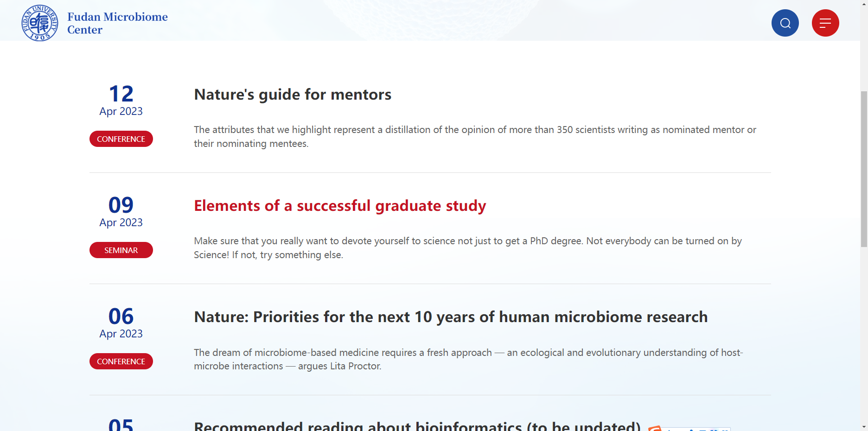Open Recommended reading about bioinformatics article
The image size is (868, 431).
click(x=417, y=425)
